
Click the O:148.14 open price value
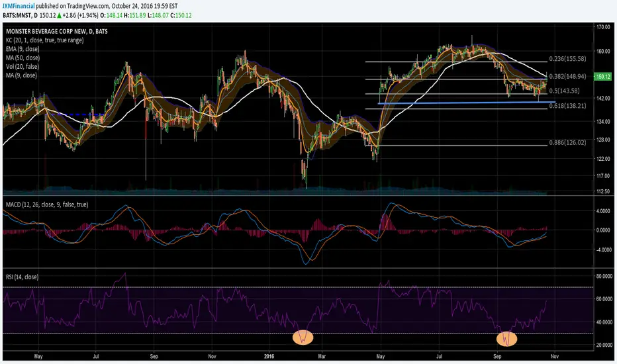(111, 16)
